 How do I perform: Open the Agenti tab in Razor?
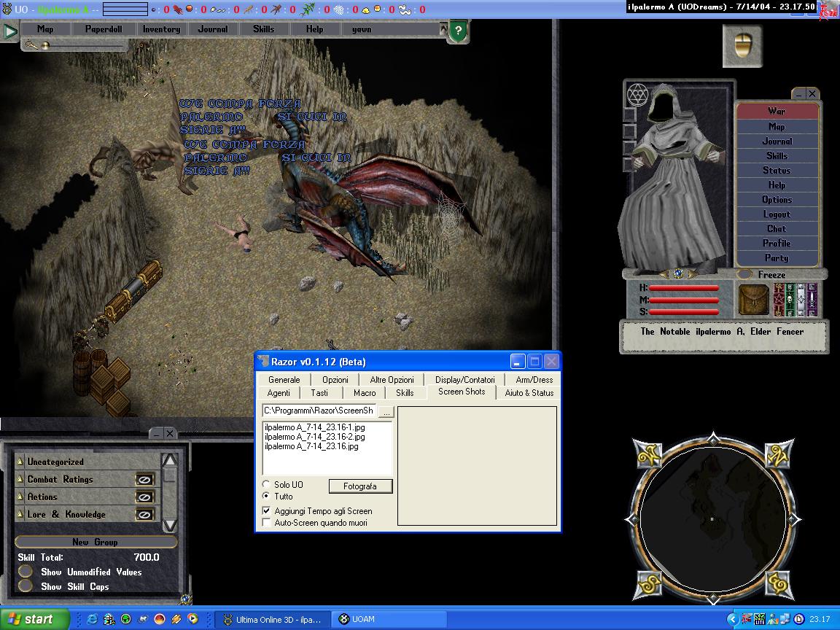[x=279, y=393]
